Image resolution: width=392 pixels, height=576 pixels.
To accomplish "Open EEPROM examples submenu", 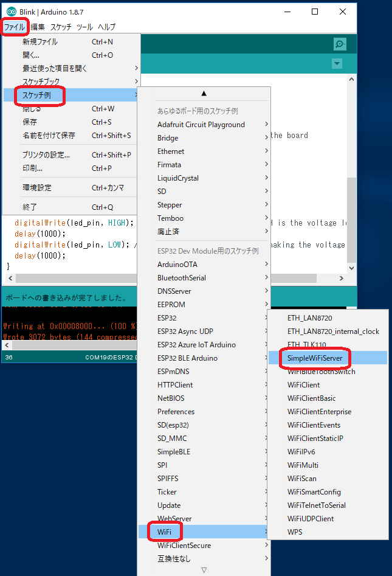I will click(x=204, y=305).
